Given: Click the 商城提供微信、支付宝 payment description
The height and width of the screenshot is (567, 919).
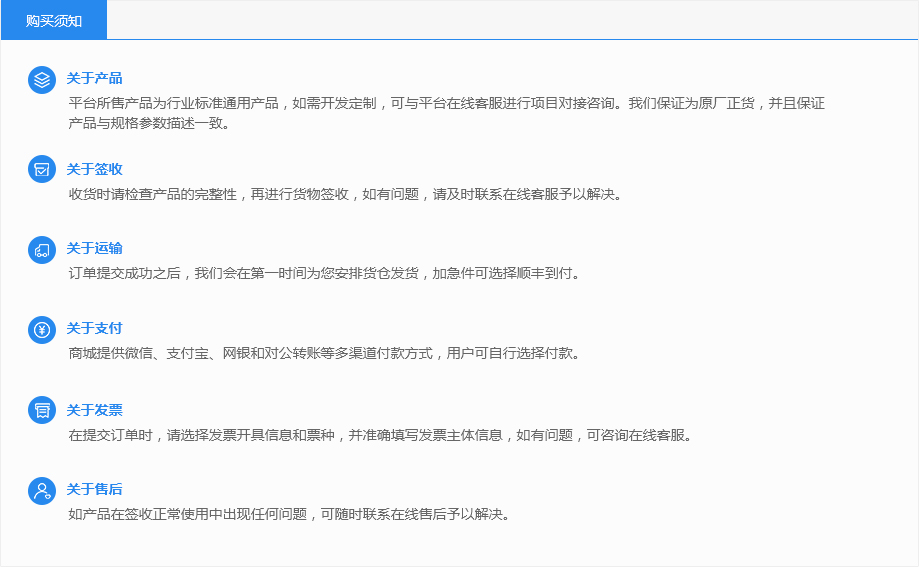Looking at the screenshot, I should click(324, 353).
